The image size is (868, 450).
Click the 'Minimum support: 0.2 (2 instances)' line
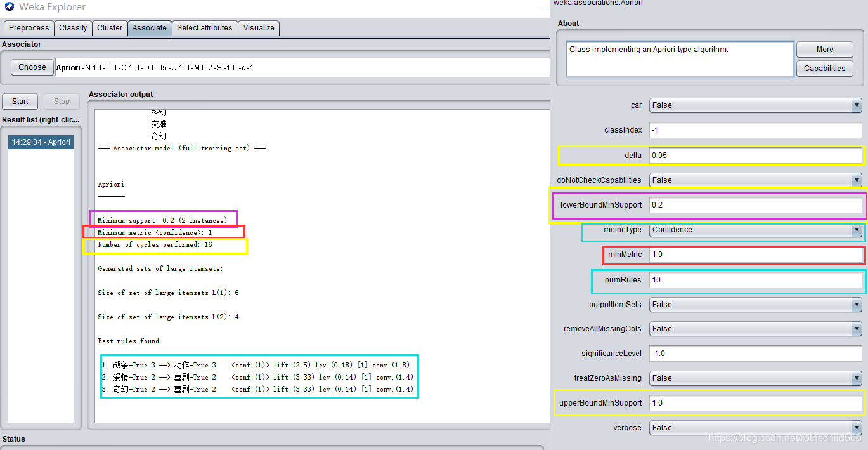(162, 220)
